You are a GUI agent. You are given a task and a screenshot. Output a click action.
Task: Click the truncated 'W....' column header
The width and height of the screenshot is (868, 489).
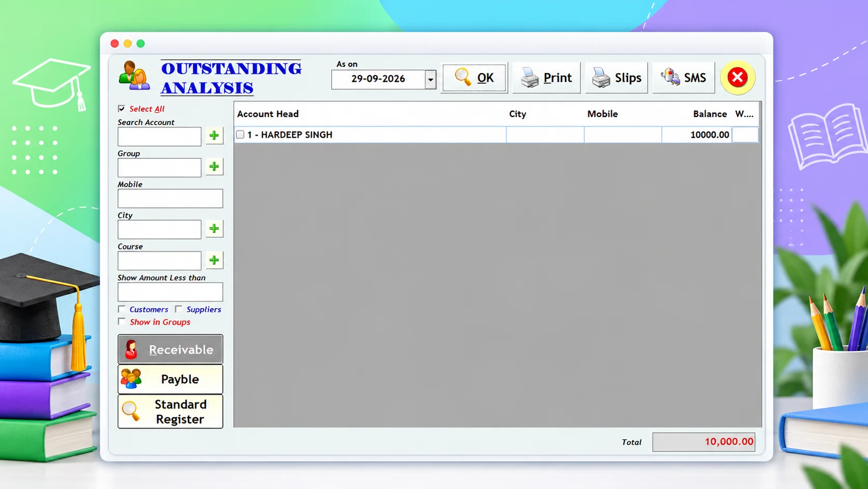click(x=744, y=114)
